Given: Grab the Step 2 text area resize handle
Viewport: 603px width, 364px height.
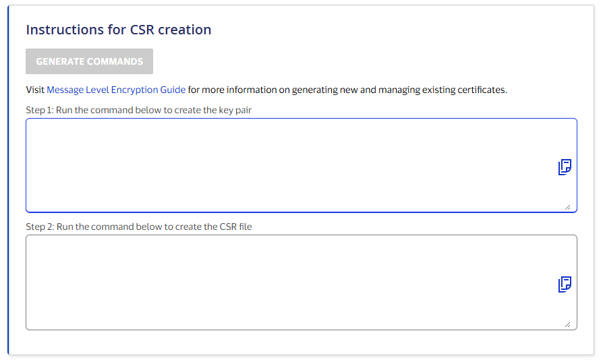Looking at the screenshot, I should (x=567, y=324).
